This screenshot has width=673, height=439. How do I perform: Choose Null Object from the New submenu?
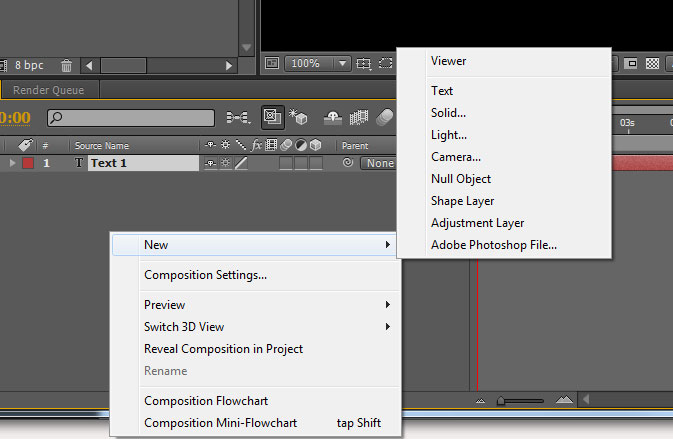pyautogui.click(x=461, y=179)
